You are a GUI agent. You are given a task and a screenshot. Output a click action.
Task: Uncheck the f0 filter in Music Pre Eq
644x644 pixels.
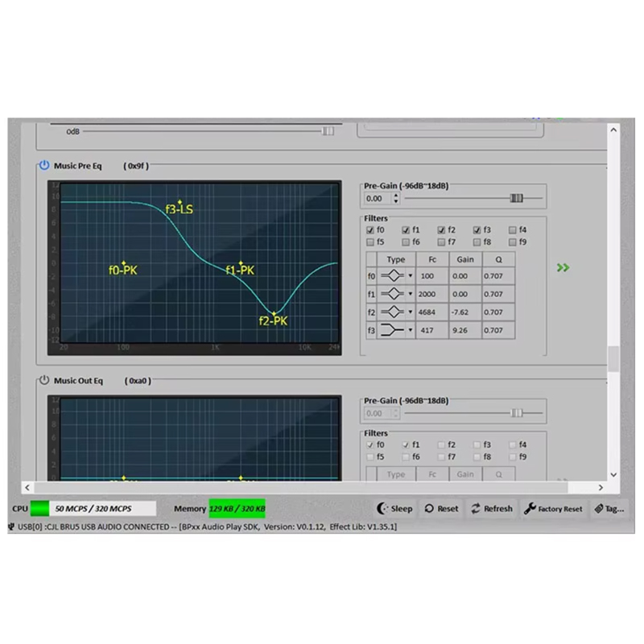(370, 230)
